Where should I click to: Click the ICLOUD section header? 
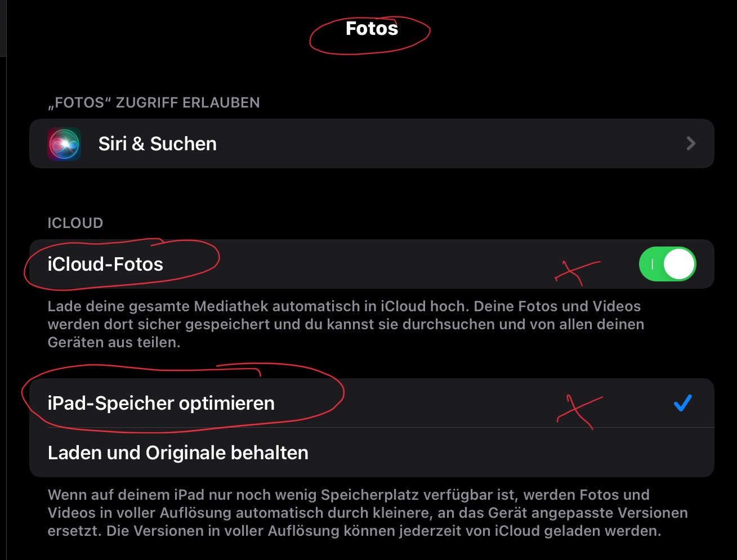(x=75, y=223)
